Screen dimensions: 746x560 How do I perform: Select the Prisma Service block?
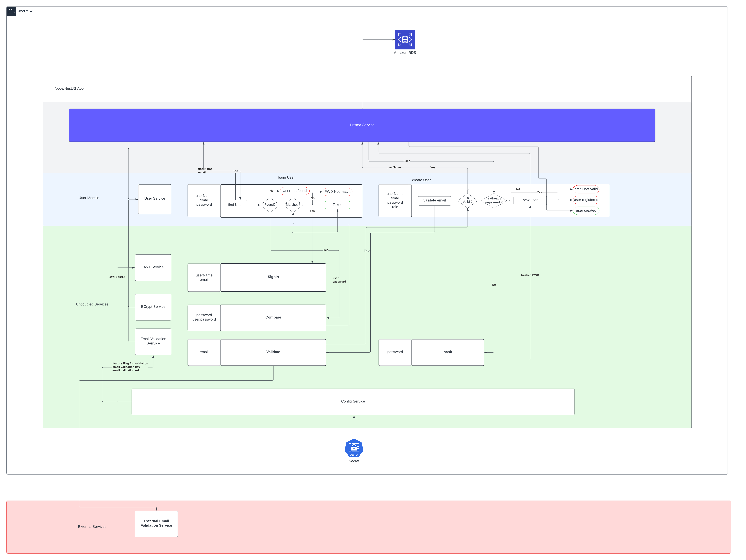[x=362, y=125]
